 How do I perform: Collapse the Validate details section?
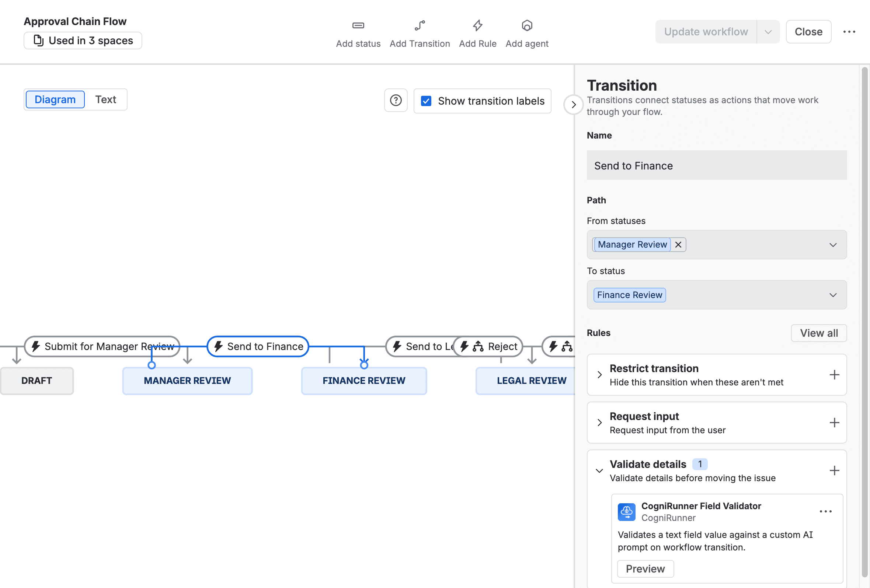599,470
